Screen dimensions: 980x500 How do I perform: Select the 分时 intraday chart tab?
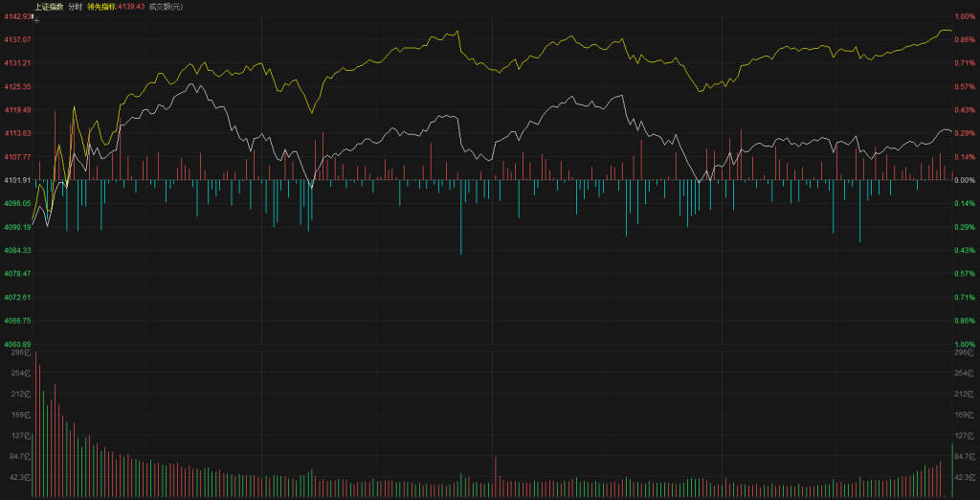tap(75, 7)
